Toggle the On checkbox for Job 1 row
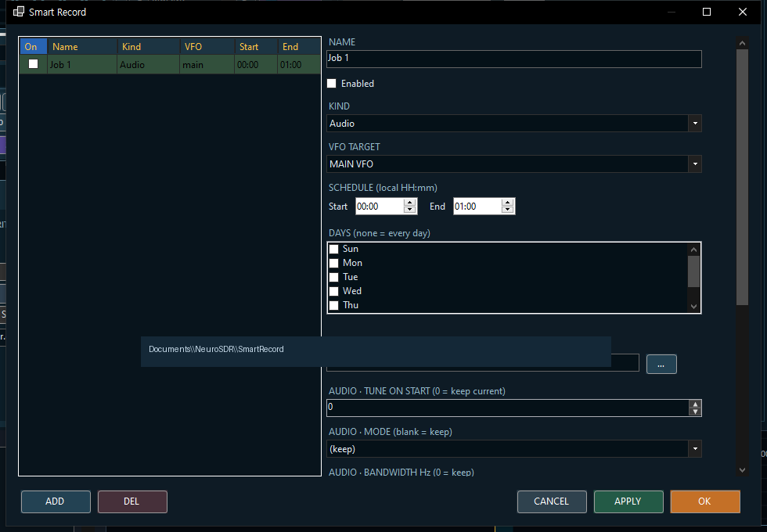Screen dimensions: 767x532 33,64
